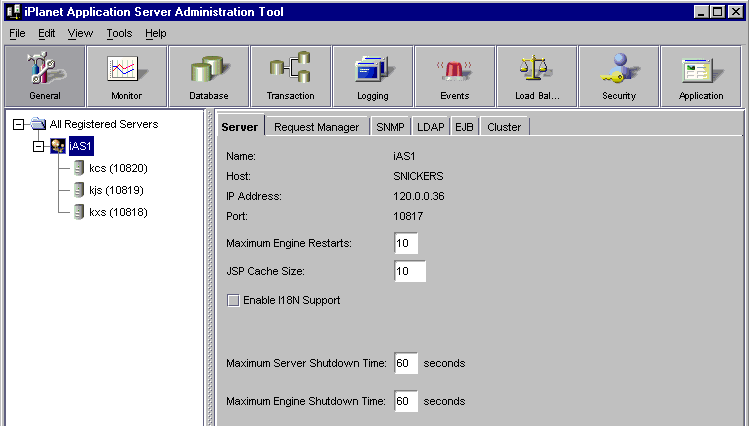749x426 pixels.
Task: Close the Administration Tool window
Action: 736,12
